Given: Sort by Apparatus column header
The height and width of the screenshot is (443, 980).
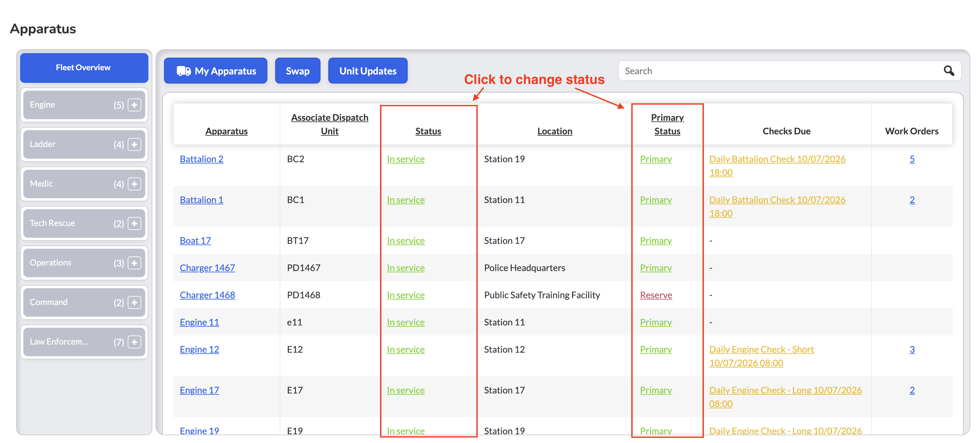Looking at the screenshot, I should pos(226,131).
